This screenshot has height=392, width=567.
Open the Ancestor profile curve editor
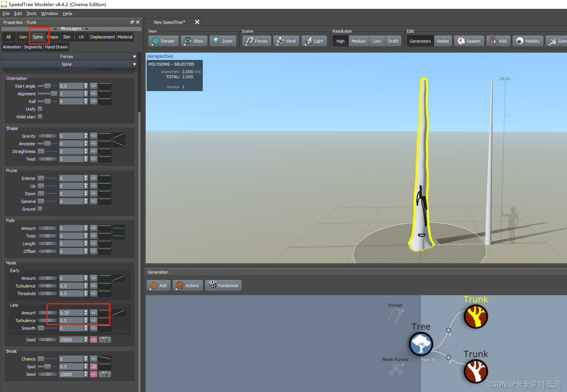coord(119,144)
